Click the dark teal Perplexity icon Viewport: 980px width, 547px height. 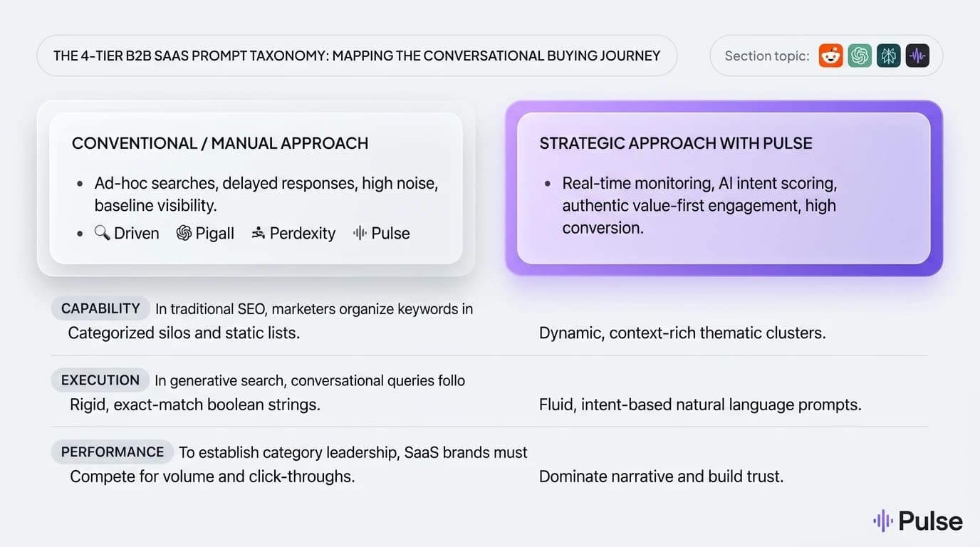pos(888,56)
